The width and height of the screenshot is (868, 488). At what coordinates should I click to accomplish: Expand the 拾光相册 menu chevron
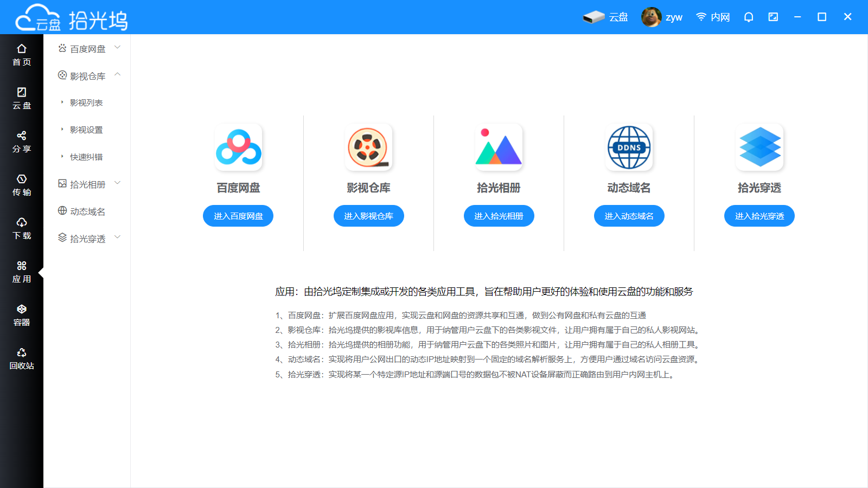coord(118,183)
